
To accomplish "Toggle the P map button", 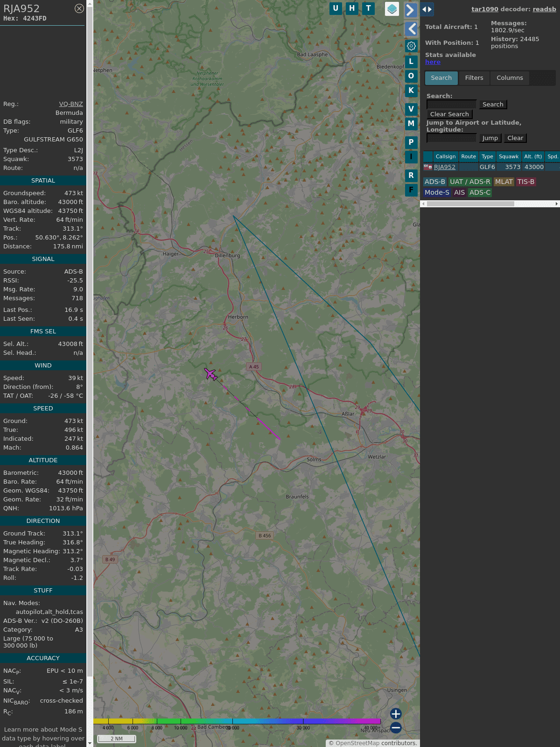I will 411,142.
